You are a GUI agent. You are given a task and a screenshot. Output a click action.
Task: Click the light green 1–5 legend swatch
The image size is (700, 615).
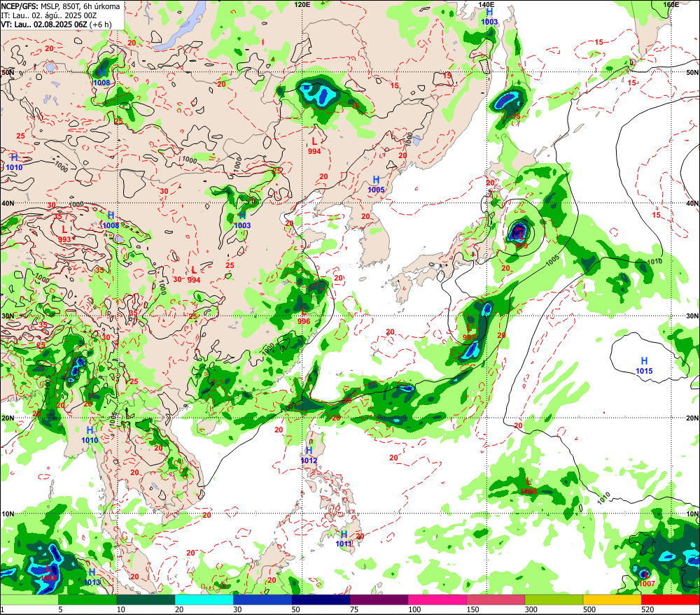pos(29,600)
